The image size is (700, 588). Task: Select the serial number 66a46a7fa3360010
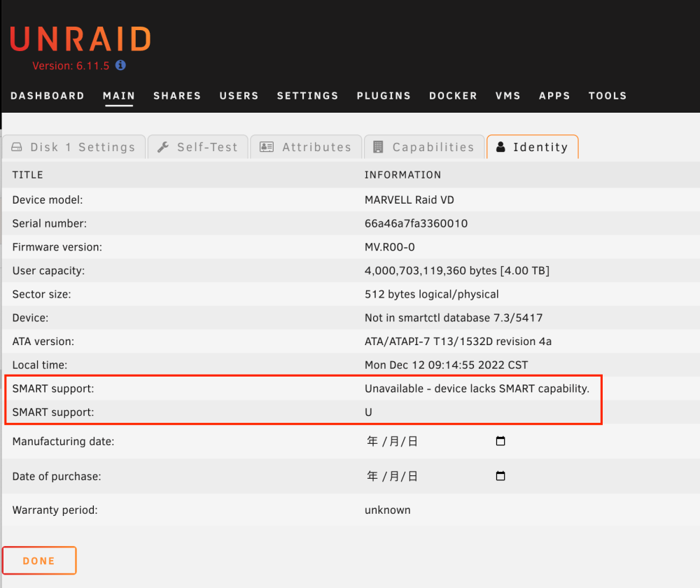pyautogui.click(x=416, y=223)
